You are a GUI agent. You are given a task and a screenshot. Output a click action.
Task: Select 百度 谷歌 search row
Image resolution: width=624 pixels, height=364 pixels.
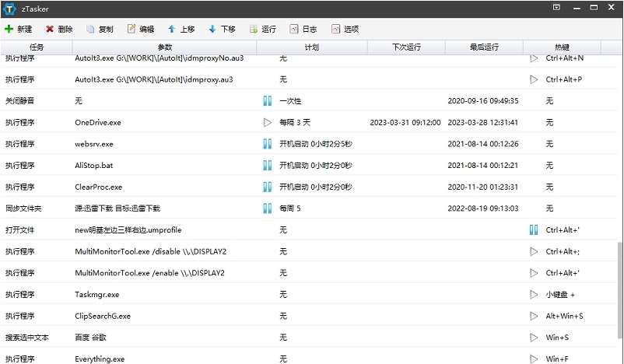click(309, 338)
